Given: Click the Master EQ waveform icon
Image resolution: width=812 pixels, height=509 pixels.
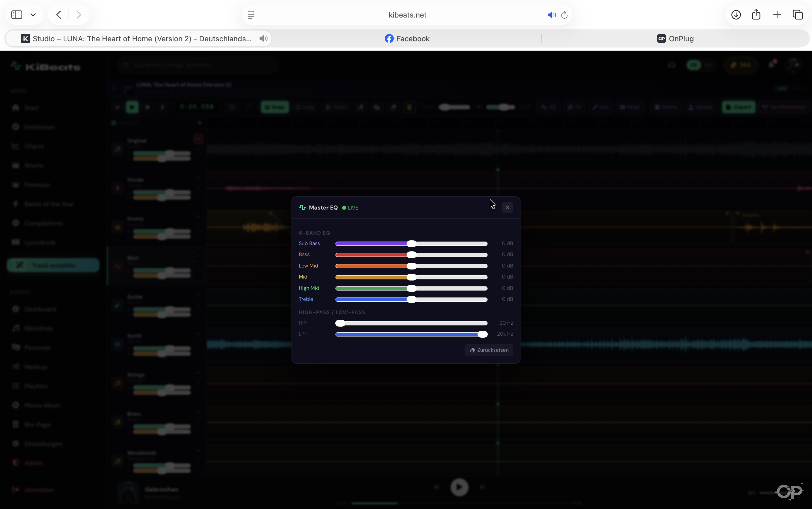Looking at the screenshot, I should 302,207.
